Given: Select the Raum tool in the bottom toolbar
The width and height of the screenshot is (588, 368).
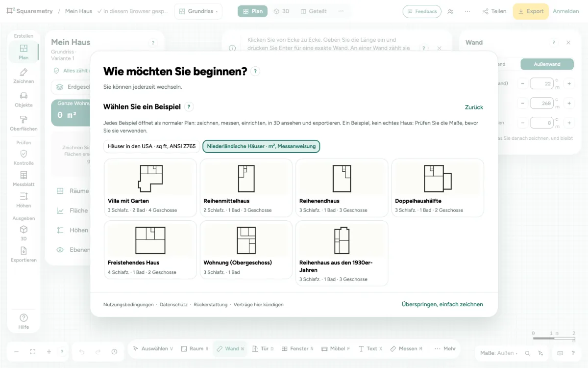Looking at the screenshot, I should (195, 349).
